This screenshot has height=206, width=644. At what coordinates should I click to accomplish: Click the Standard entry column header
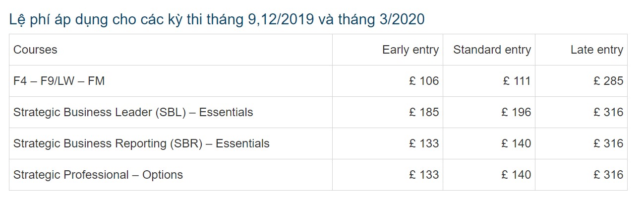pos(492,50)
